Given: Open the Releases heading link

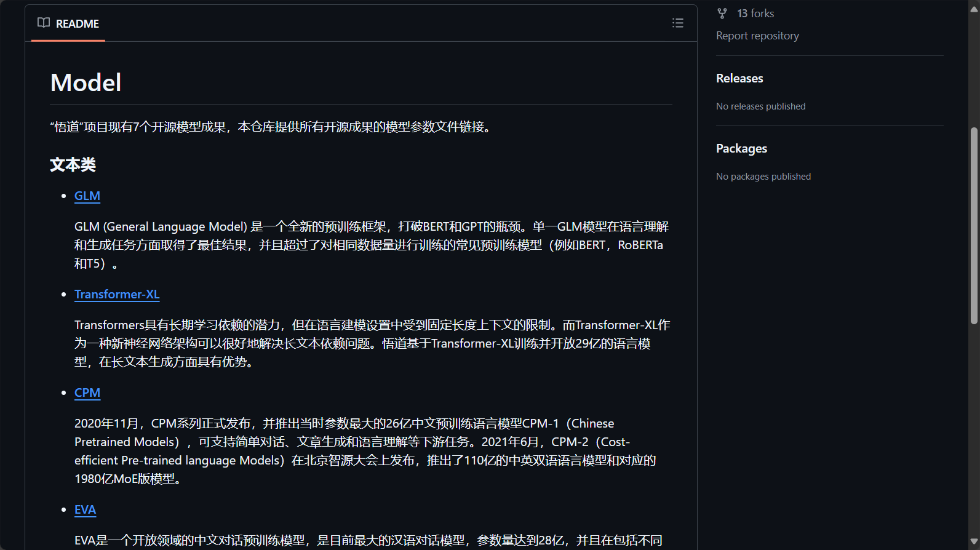Looking at the screenshot, I should point(739,78).
